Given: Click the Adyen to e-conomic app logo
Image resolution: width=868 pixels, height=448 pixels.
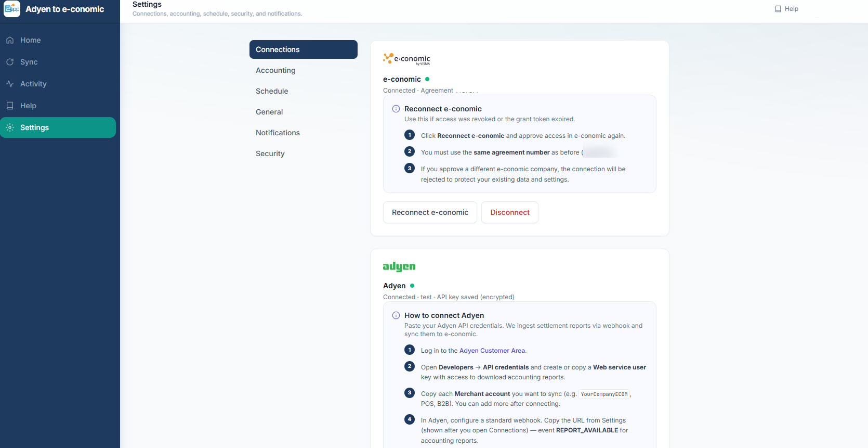Looking at the screenshot, I should (12, 9).
